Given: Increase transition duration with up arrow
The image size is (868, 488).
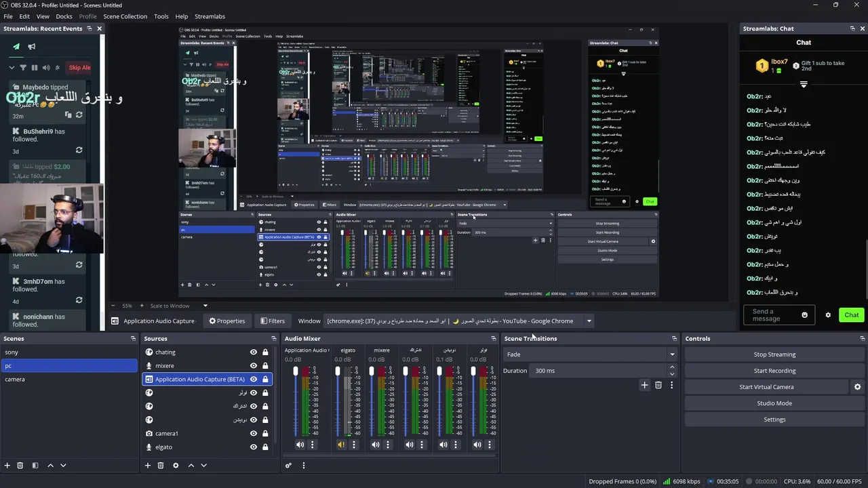Looking at the screenshot, I should pyautogui.click(x=672, y=367).
